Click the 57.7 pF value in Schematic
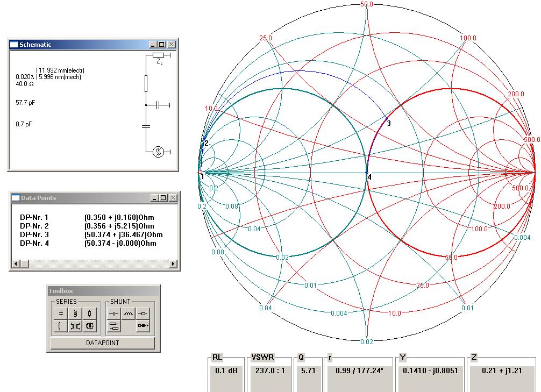Image resolution: width=541 pixels, height=392 pixels. (x=25, y=103)
